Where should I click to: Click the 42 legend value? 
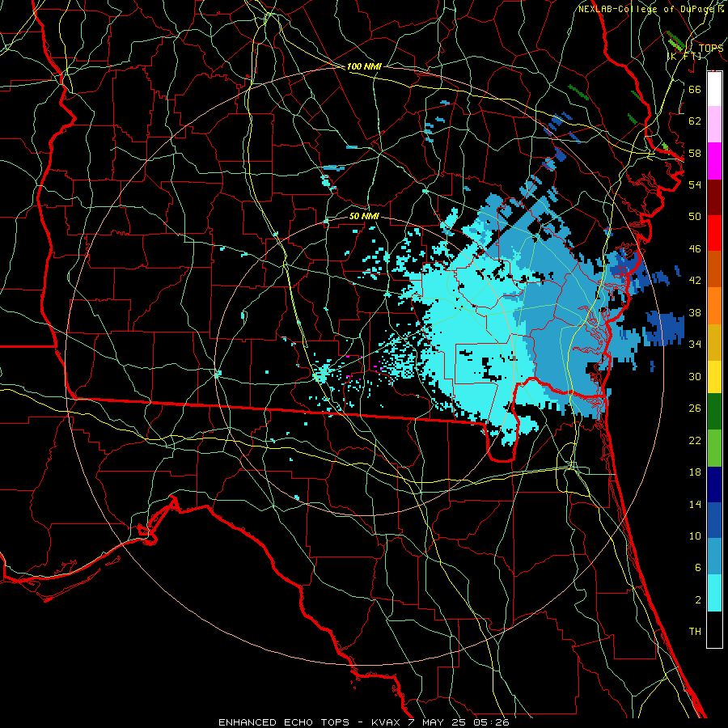[695, 281]
